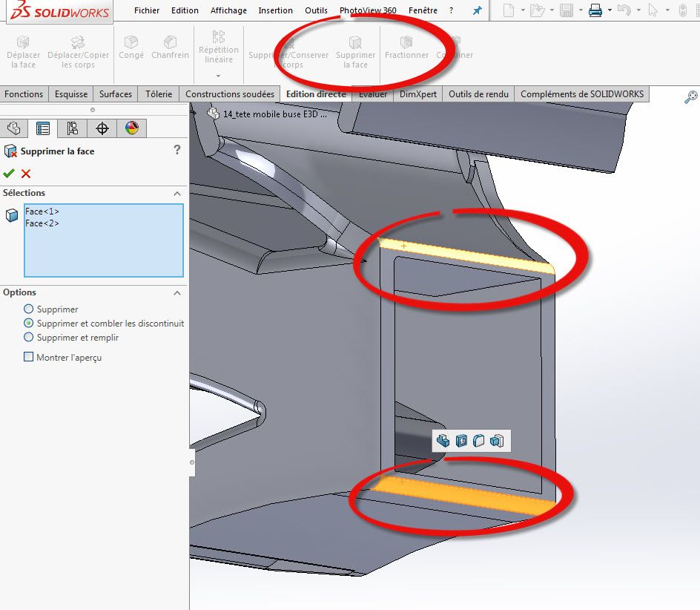The image size is (700, 610).
Task: Click the Congé fillet tool
Action: pyautogui.click(x=131, y=47)
